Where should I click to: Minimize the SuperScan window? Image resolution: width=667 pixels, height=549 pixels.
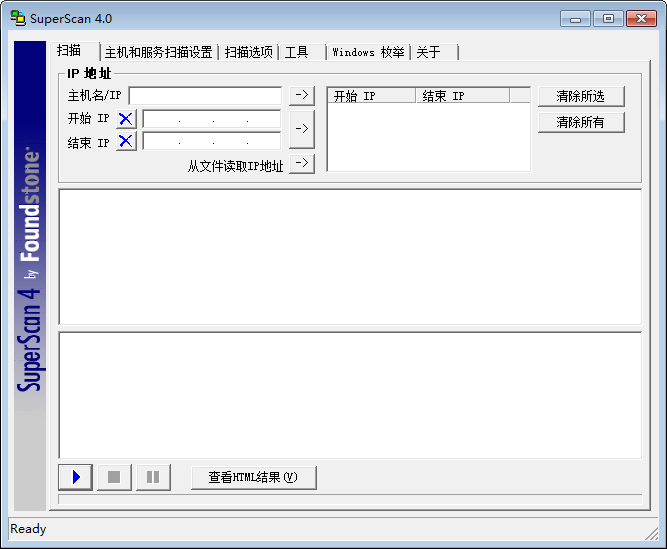[x=575, y=19]
